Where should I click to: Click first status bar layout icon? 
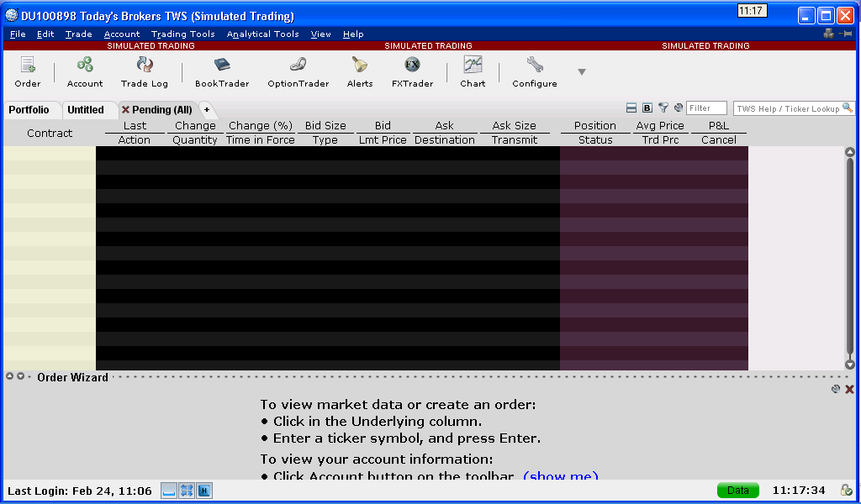[x=169, y=491]
